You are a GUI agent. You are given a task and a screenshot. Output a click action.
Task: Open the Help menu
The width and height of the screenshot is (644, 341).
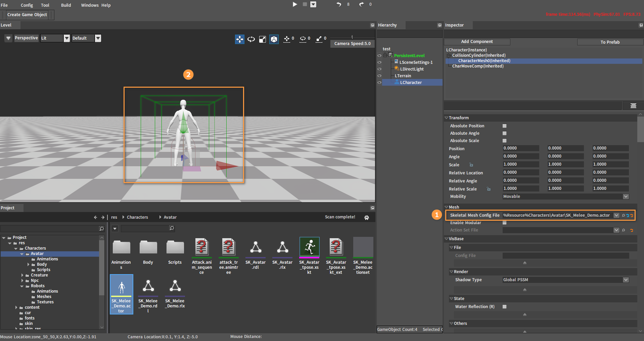(106, 5)
